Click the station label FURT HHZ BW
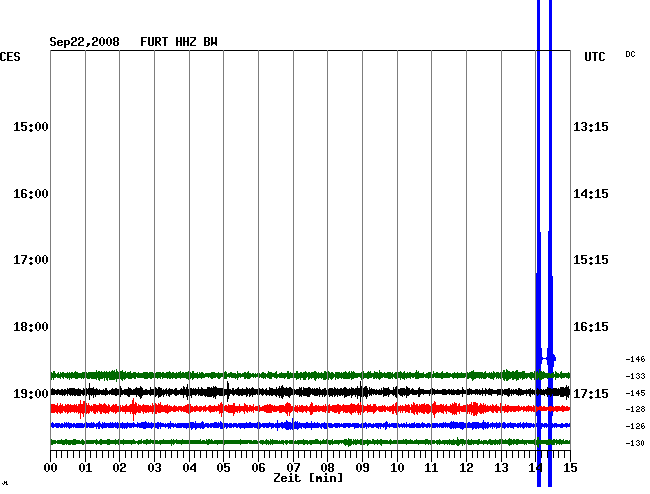This screenshot has width=650, height=494. 179,42
